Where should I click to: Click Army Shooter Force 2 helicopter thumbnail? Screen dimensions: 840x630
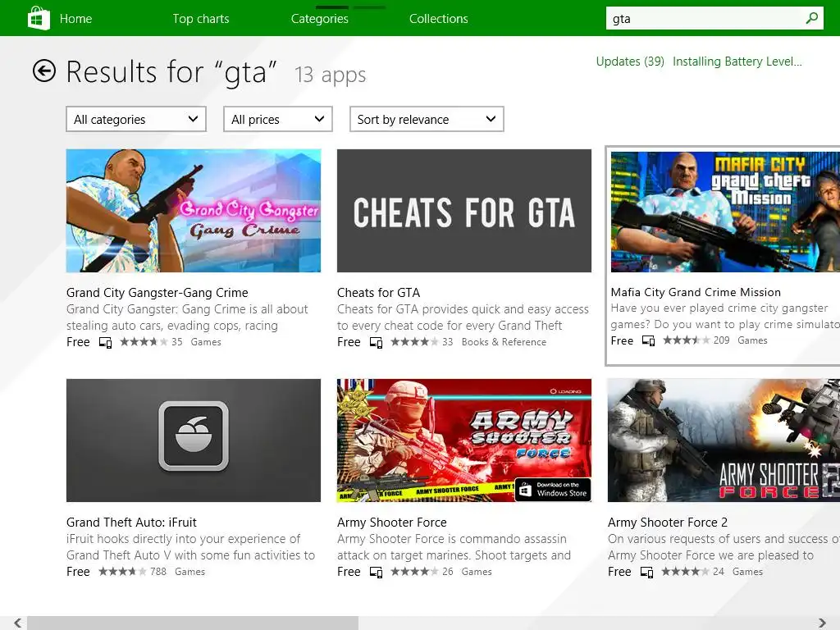point(724,441)
